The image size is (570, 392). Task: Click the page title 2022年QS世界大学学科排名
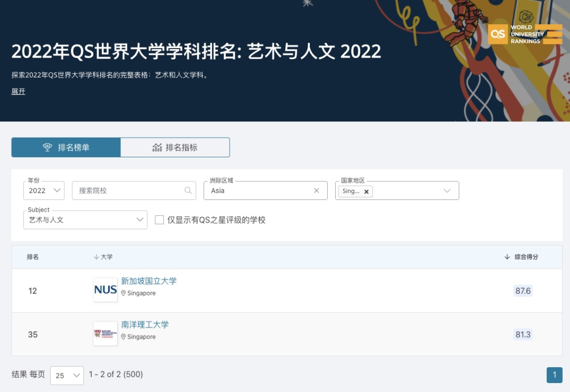[x=196, y=51]
